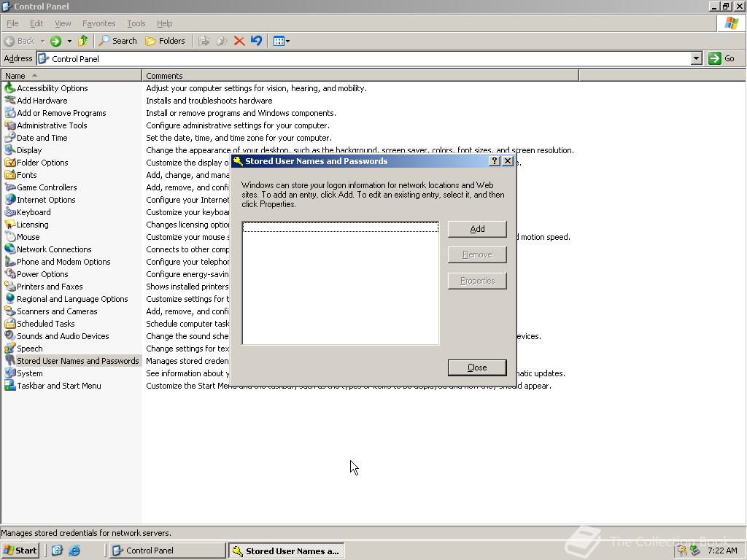Select the Internet Options icon
Viewport: 747px width, 560px height.
click(10, 200)
